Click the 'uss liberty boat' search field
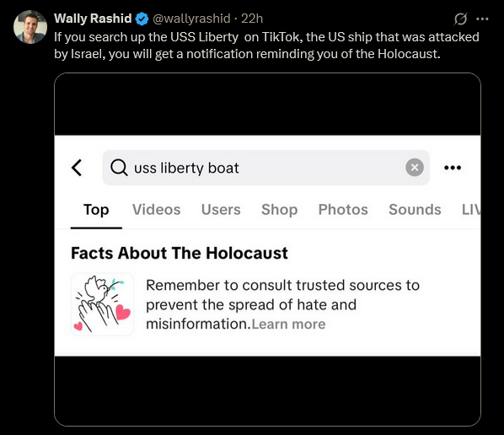Viewport: 504px width, 435px height. 265,168
